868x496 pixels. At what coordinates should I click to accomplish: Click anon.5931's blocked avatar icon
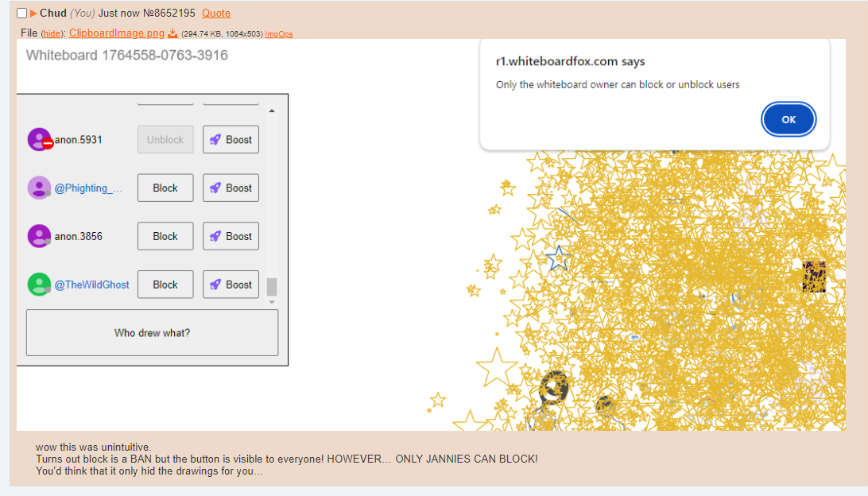tap(40, 140)
